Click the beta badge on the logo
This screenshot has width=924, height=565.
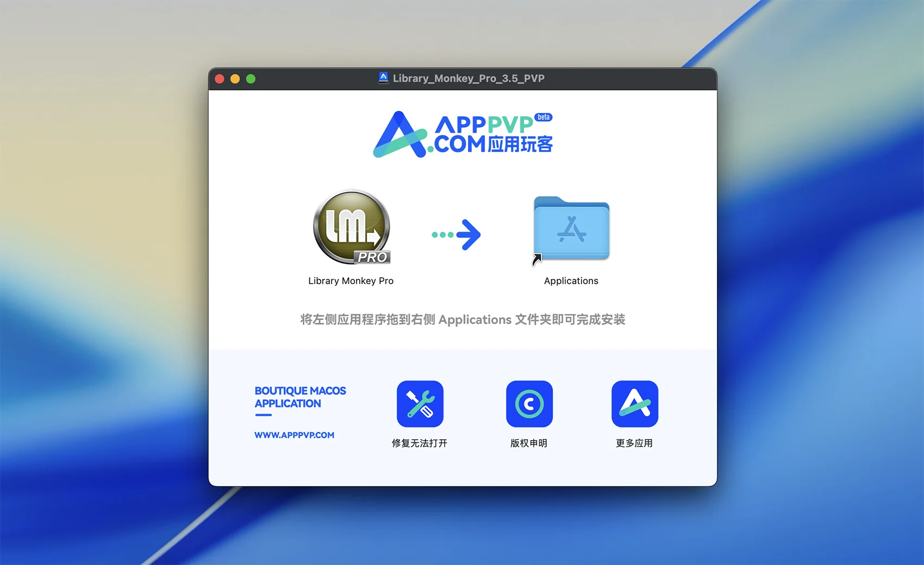[x=544, y=117]
